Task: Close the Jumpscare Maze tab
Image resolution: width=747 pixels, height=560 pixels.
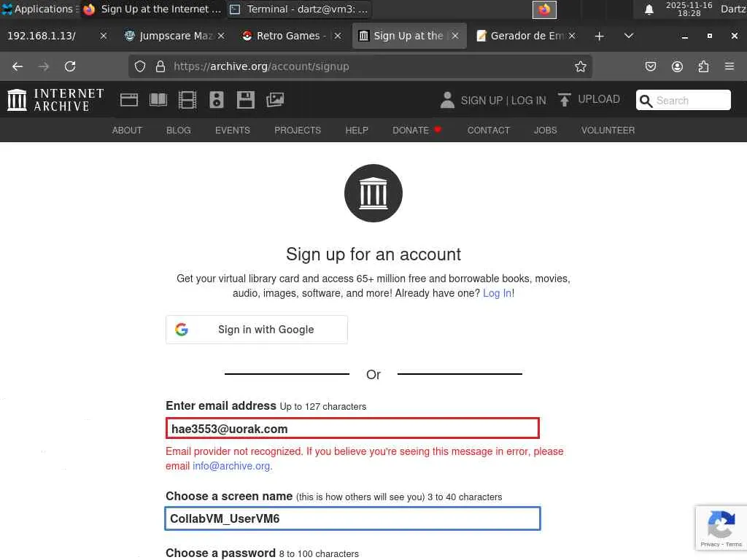Action: point(221,36)
